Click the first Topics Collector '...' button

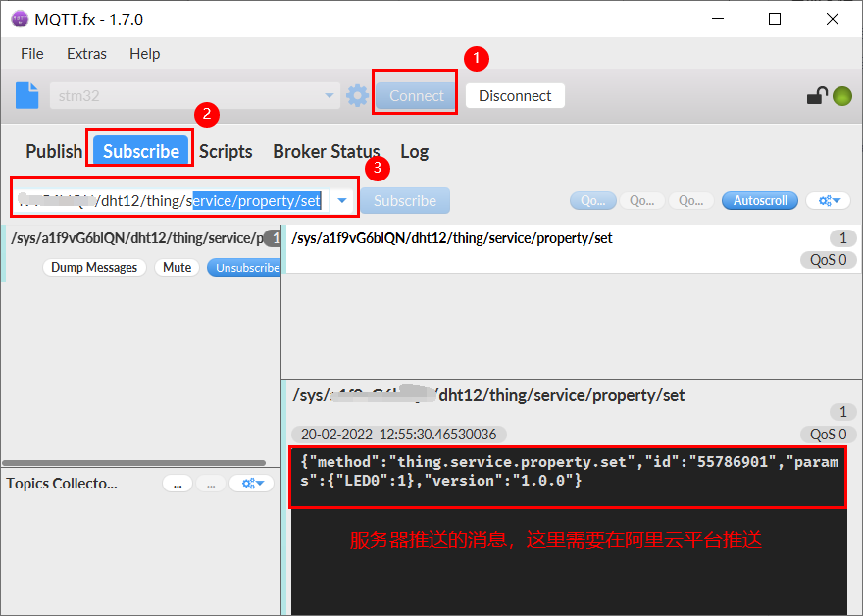178,484
